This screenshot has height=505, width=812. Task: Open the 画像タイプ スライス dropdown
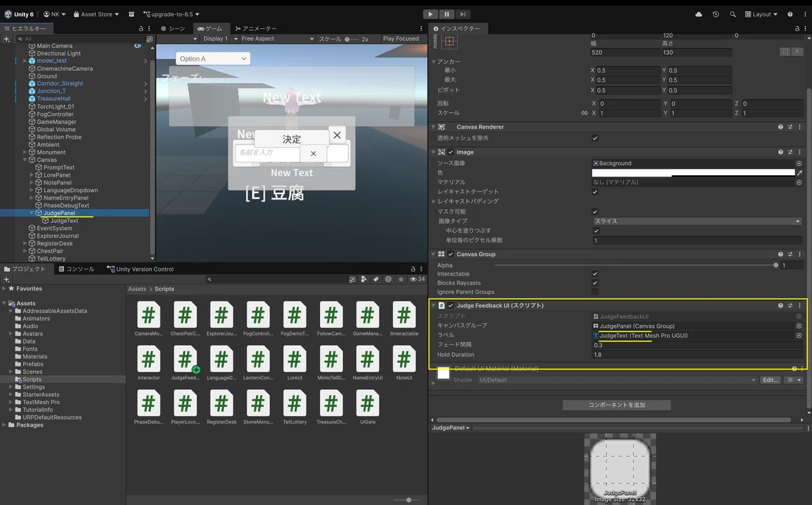[x=697, y=221]
